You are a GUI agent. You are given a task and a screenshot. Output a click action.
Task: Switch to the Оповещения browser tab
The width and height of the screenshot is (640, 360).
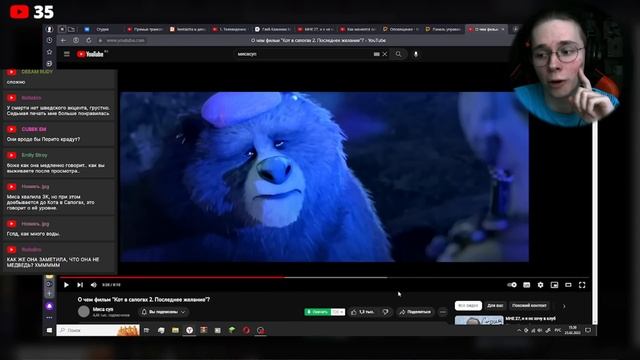point(401,29)
